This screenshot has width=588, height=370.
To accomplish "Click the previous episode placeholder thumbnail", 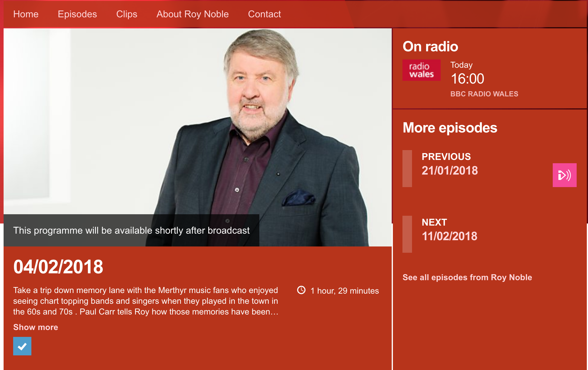I will pyautogui.click(x=407, y=169).
